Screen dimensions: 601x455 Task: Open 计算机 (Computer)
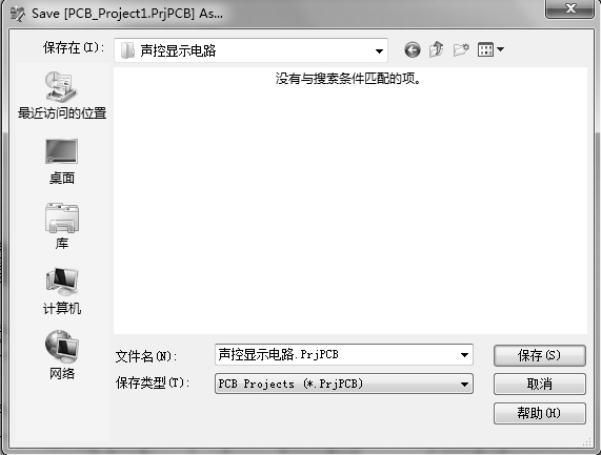(62, 291)
